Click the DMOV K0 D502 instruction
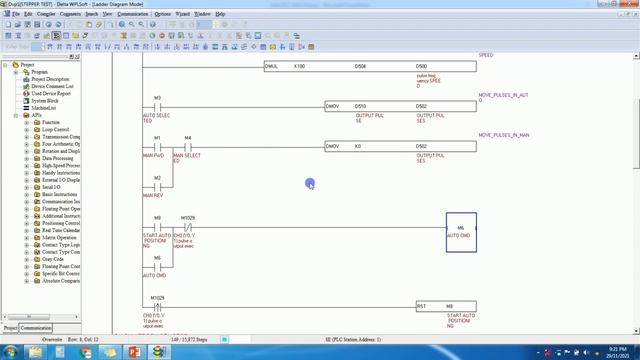The height and width of the screenshot is (360, 640). tap(400, 146)
